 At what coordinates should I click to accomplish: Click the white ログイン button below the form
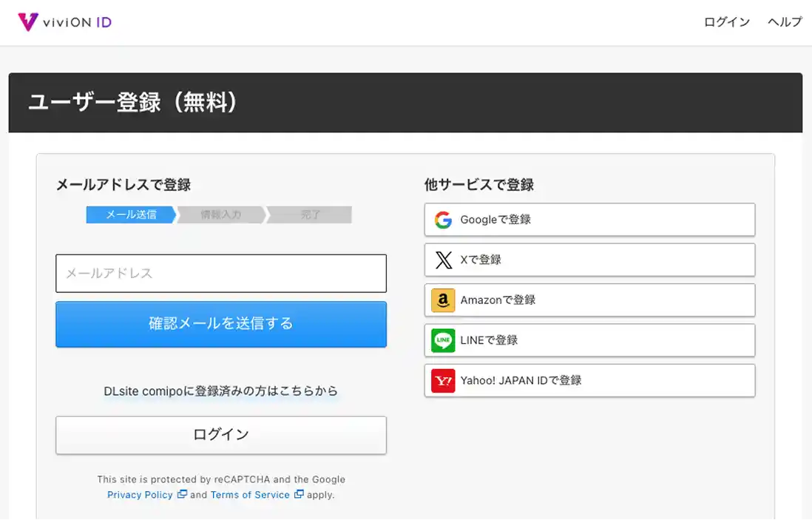point(221,435)
